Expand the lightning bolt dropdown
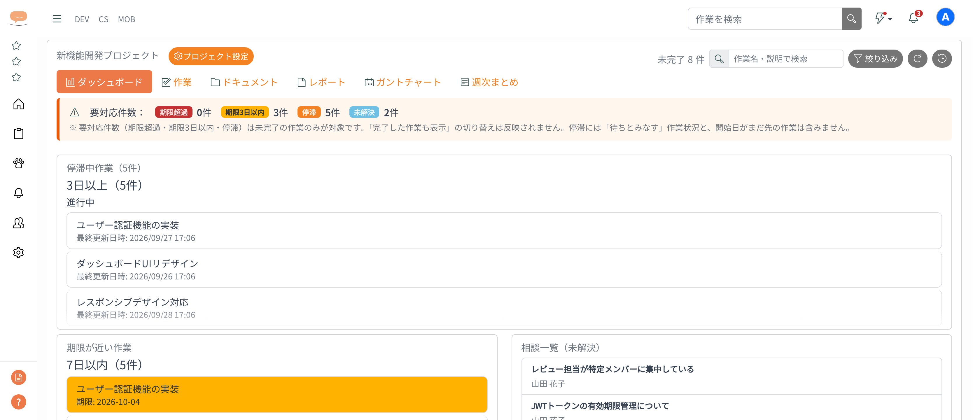980x420 pixels. pyautogui.click(x=883, y=18)
